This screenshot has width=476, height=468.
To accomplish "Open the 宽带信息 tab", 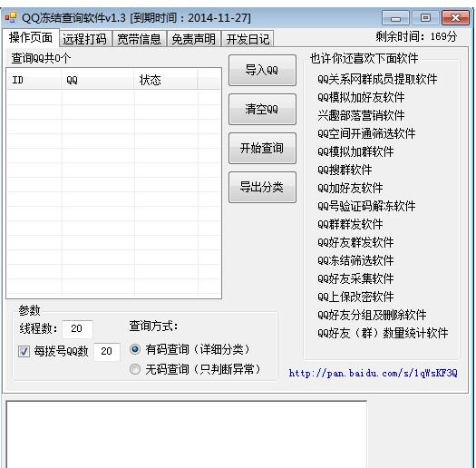I will [x=139, y=39].
